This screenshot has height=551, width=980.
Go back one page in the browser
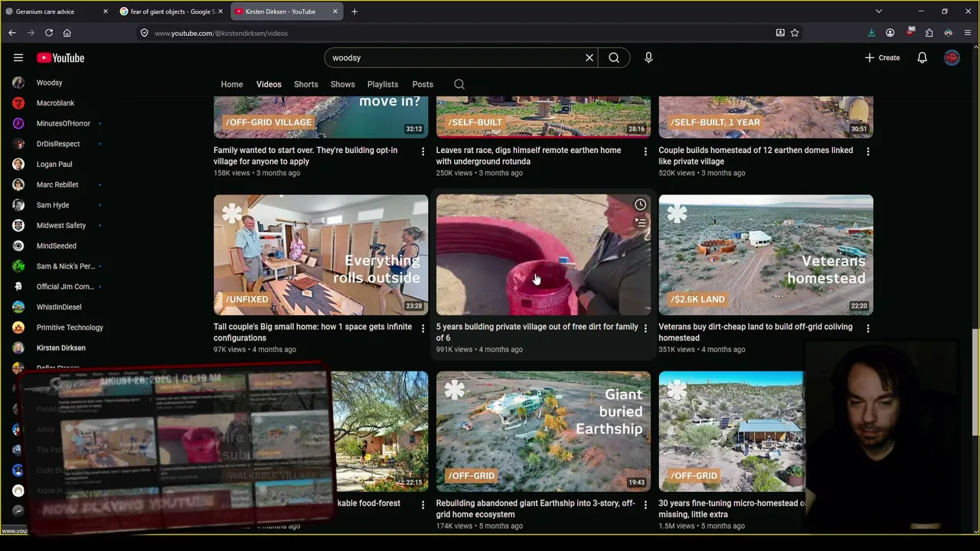(x=12, y=33)
